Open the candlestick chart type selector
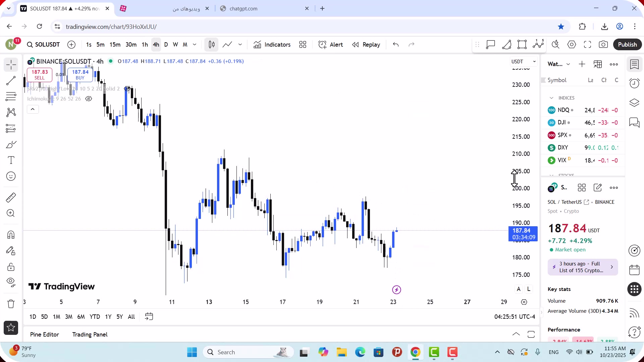This screenshot has width=644, height=362. click(212, 45)
